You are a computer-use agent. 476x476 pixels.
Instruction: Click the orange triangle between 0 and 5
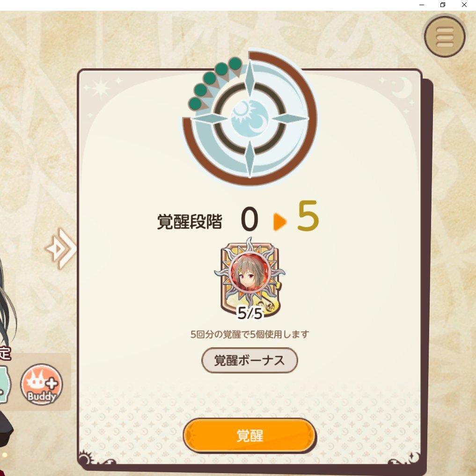click(x=279, y=222)
